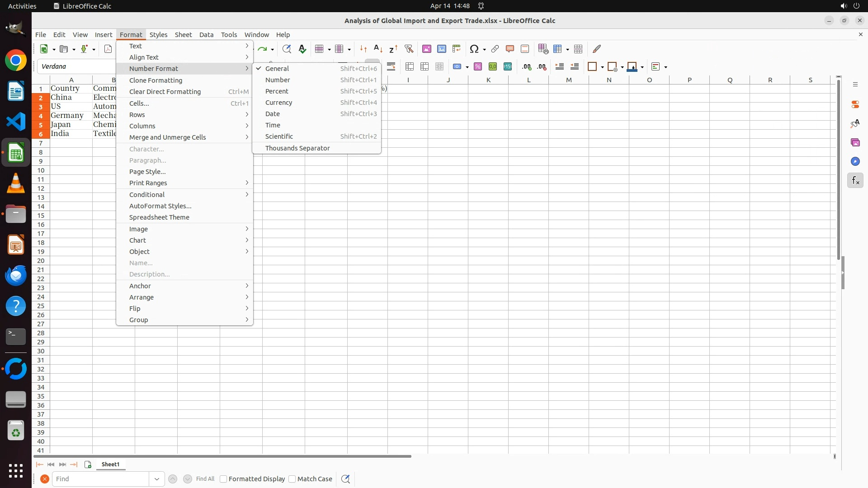Screen dimensions: 868x488
Task: Open the Functions sidebar panel icon
Action: (x=855, y=181)
